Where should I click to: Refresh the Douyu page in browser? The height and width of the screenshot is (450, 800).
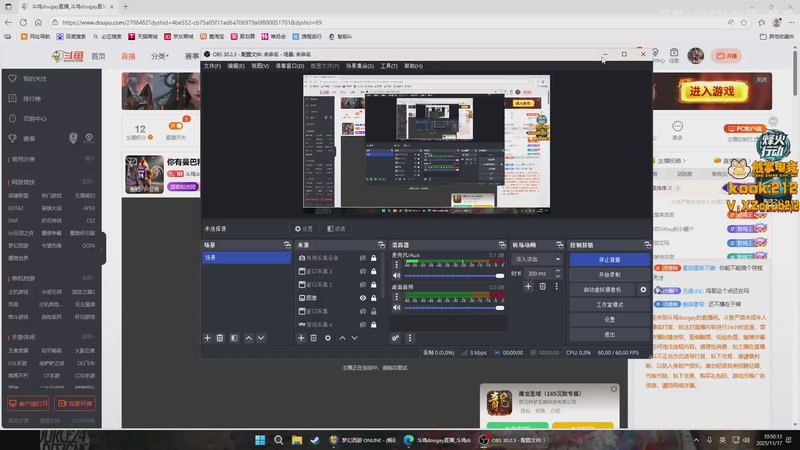[23, 22]
